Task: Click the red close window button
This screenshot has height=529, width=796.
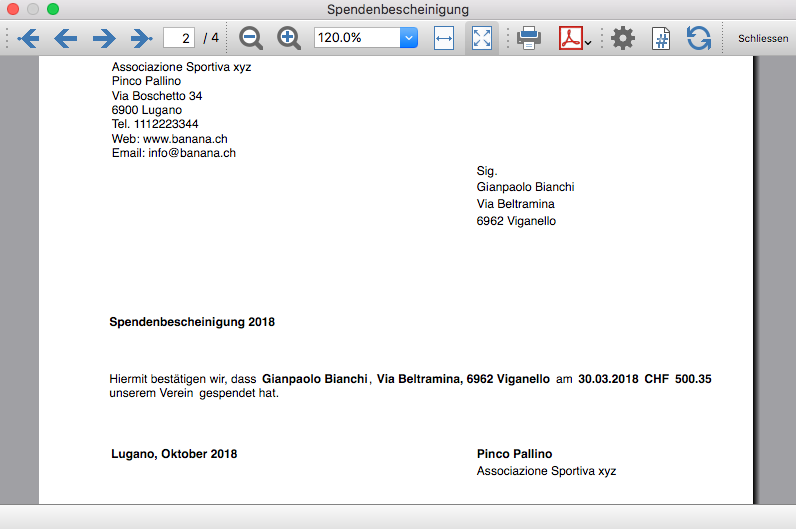Action: [x=13, y=9]
